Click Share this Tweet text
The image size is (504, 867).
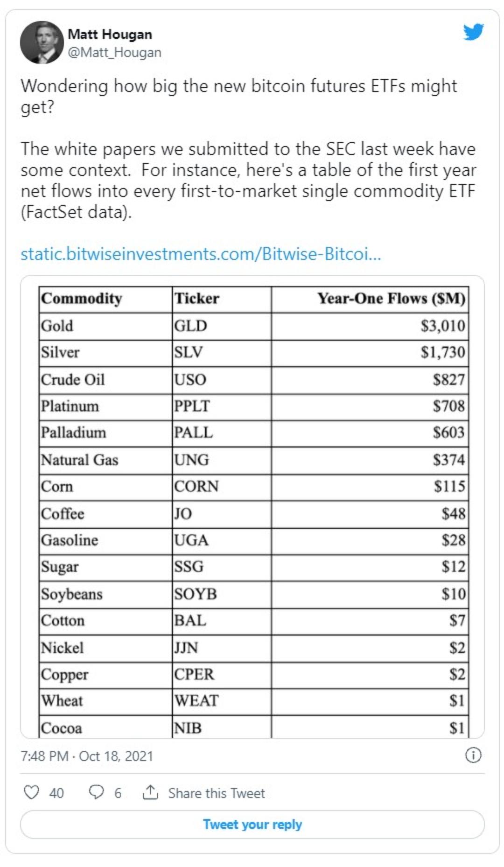click(x=217, y=793)
